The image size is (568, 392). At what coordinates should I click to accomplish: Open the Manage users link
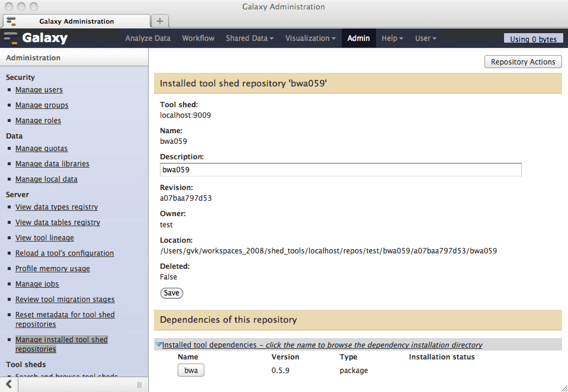39,90
